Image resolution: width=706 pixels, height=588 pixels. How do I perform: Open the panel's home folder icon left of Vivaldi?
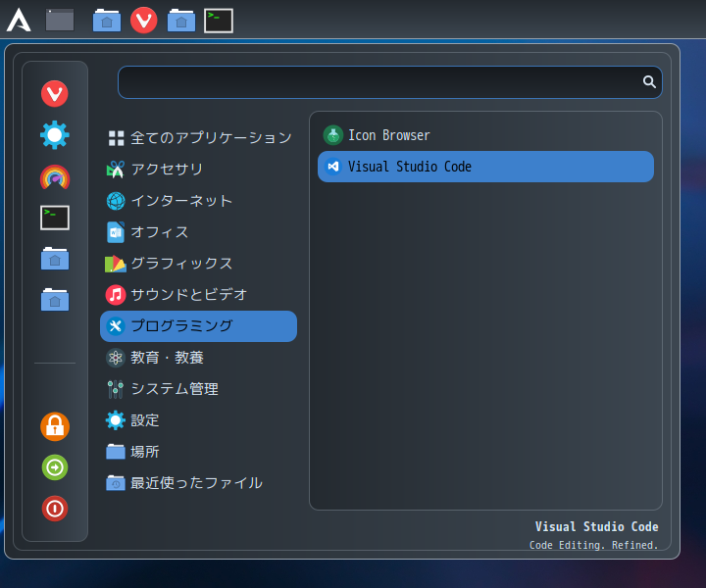[x=107, y=21]
